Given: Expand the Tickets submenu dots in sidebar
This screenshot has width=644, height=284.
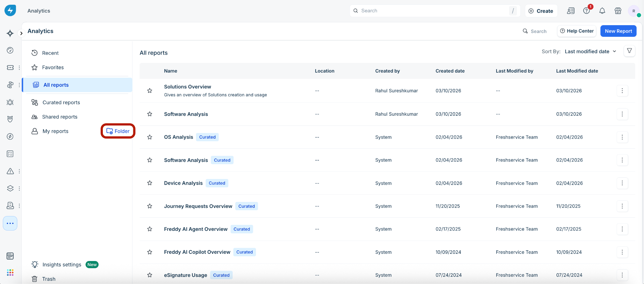Looking at the screenshot, I should 19,68.
